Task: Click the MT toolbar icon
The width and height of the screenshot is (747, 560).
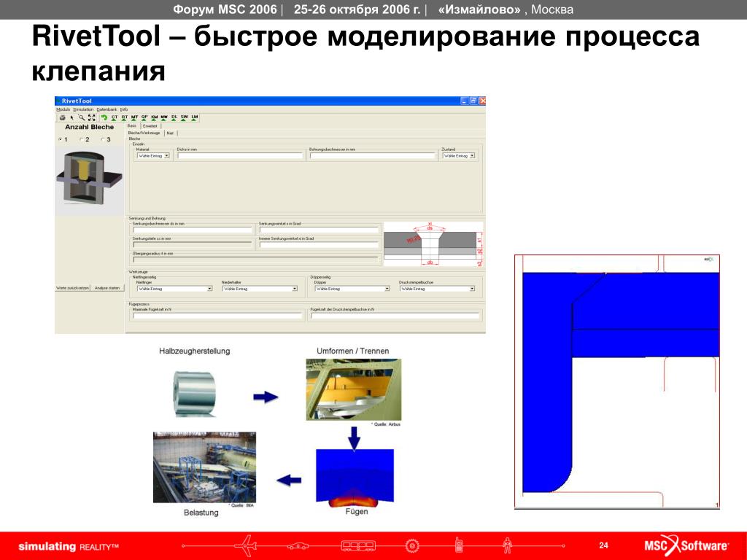Action: 134,117
